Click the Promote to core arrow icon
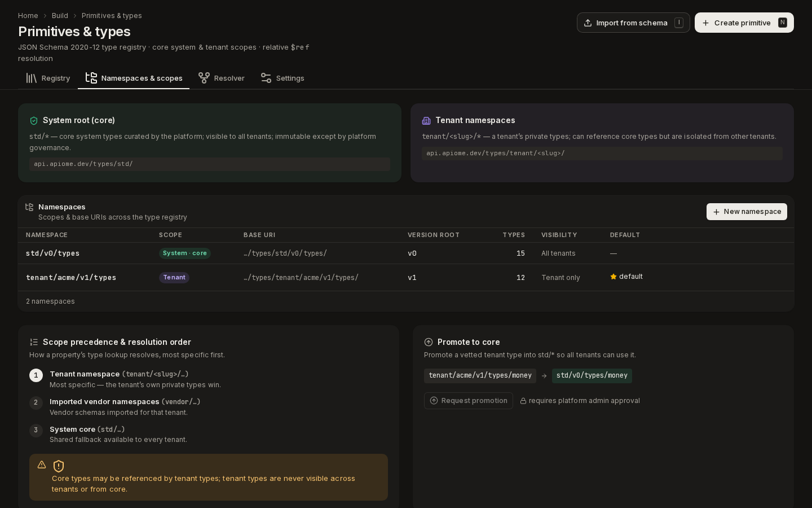 click(429, 342)
